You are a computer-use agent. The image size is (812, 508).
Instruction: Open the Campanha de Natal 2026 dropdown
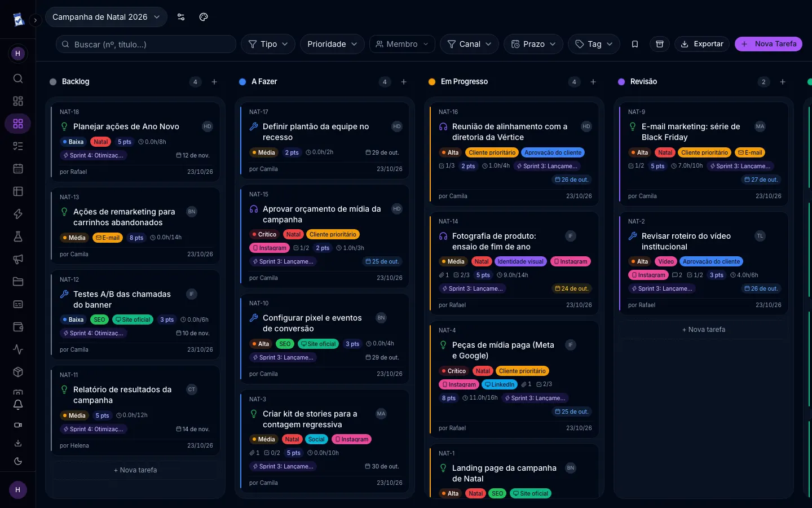[106, 17]
